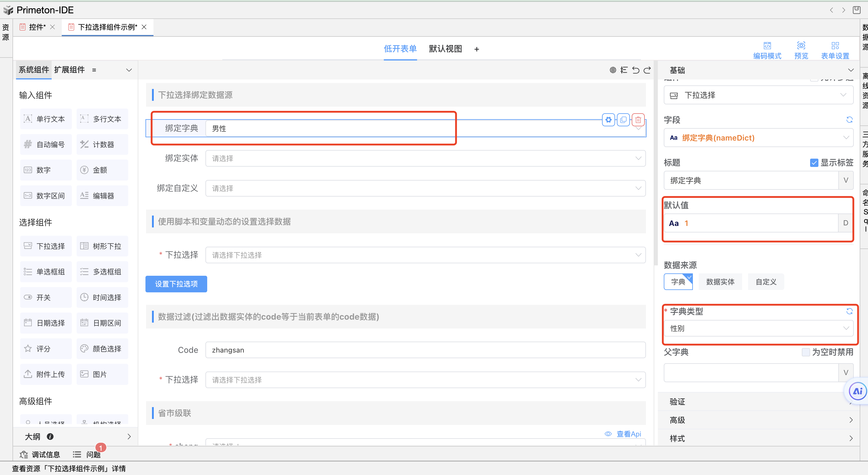Viewport: 868px width, 475px height.
Task: Click the Code input field
Action: (425, 350)
